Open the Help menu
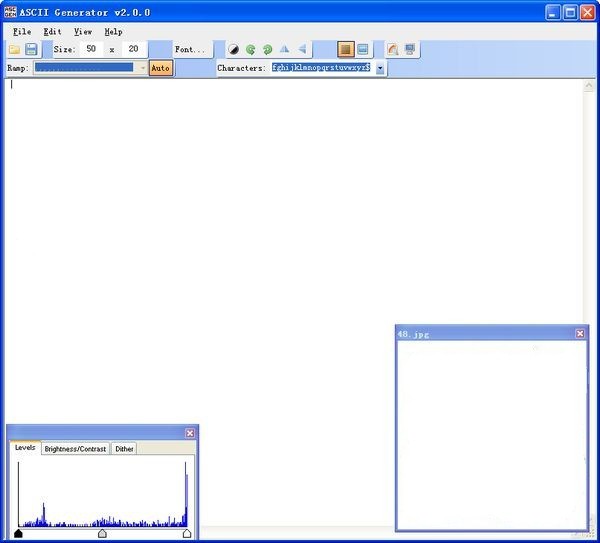 click(x=113, y=32)
